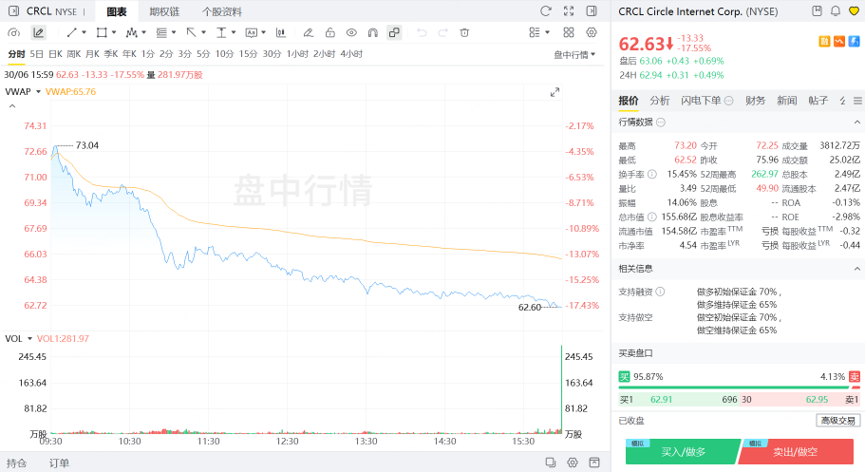The image size is (865, 472).
Task: Click the green 买入/做多 button
Action: click(683, 452)
